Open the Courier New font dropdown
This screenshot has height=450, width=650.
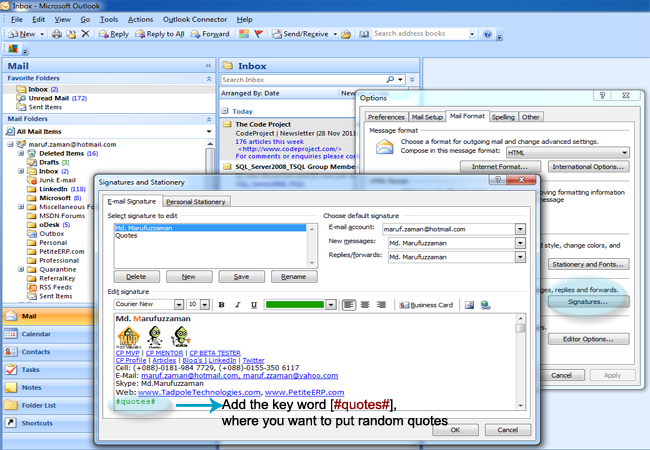pyautogui.click(x=178, y=304)
